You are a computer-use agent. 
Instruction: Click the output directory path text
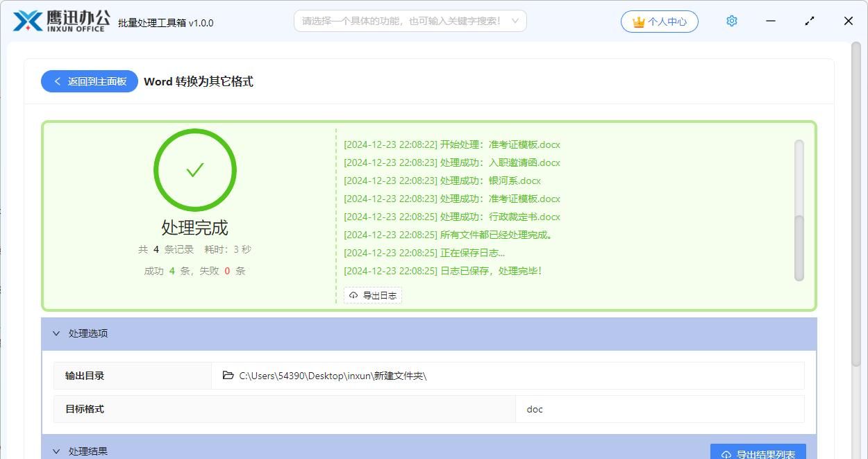pyautogui.click(x=332, y=375)
